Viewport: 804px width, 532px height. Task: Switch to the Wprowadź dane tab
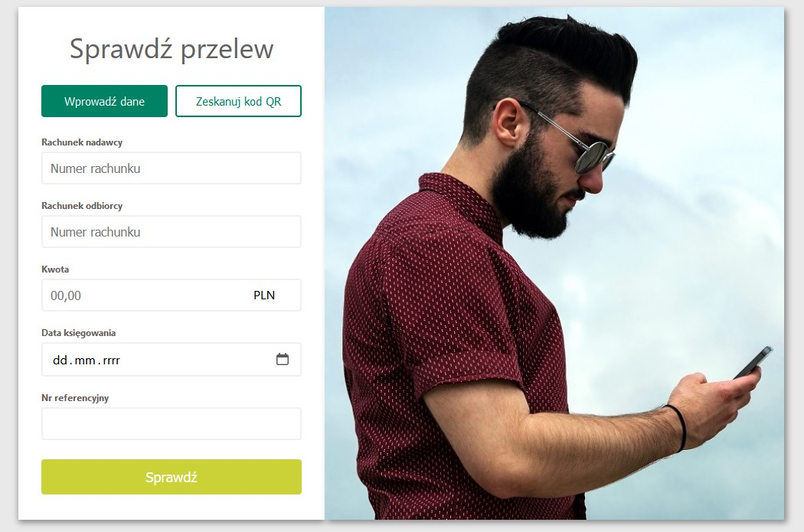pyautogui.click(x=105, y=101)
